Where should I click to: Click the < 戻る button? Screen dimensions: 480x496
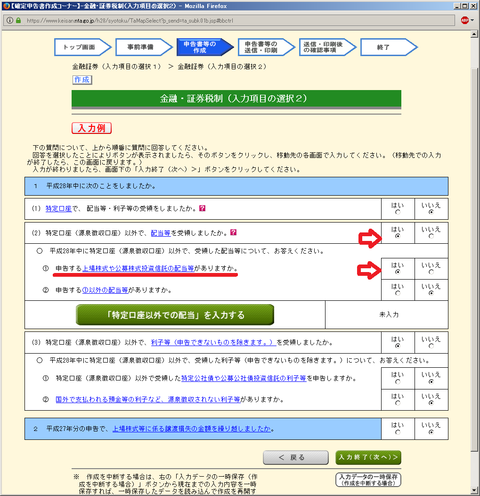tap(296, 457)
